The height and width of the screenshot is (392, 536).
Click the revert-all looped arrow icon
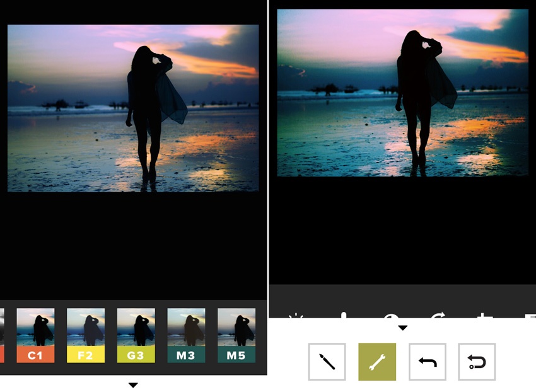click(x=477, y=362)
